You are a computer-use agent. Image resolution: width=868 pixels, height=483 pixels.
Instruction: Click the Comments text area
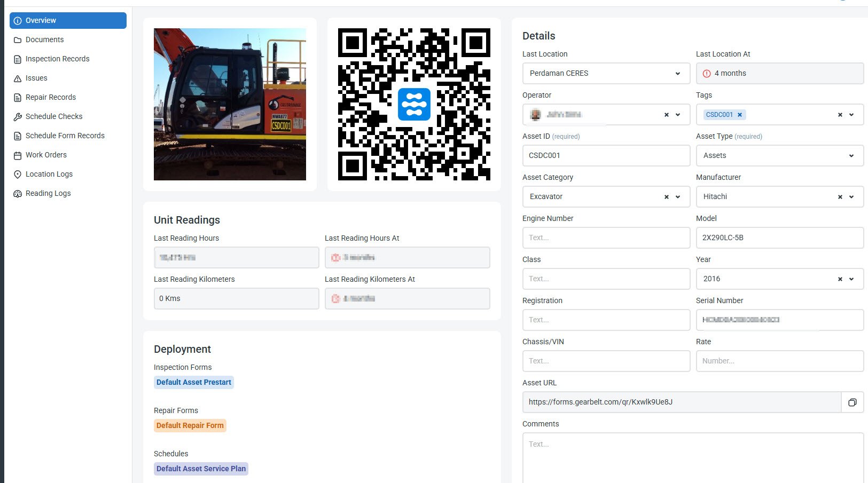693,458
